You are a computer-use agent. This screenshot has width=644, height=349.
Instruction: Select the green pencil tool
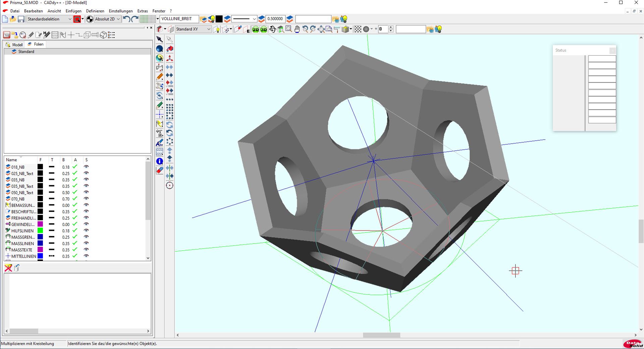coord(160,105)
